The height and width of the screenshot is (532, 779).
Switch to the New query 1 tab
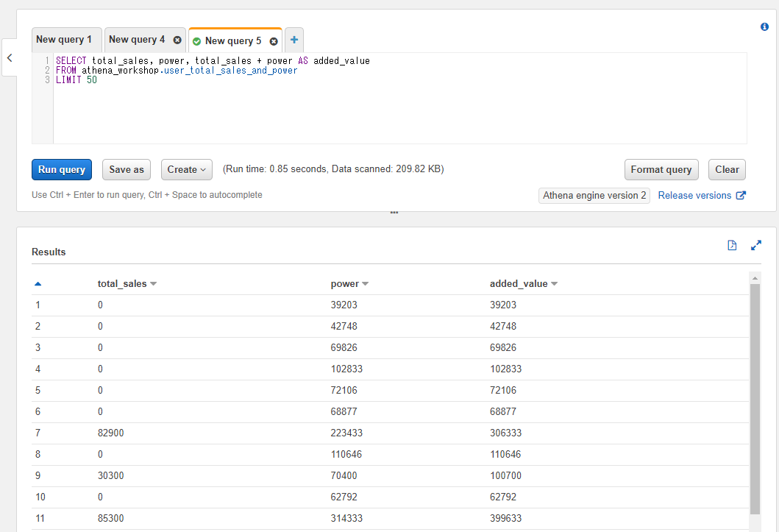point(65,39)
